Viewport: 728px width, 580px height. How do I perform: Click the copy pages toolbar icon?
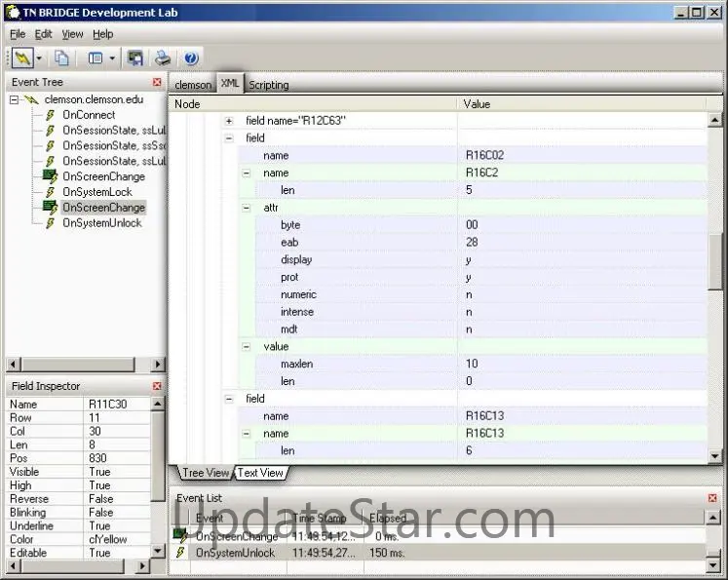(x=61, y=58)
